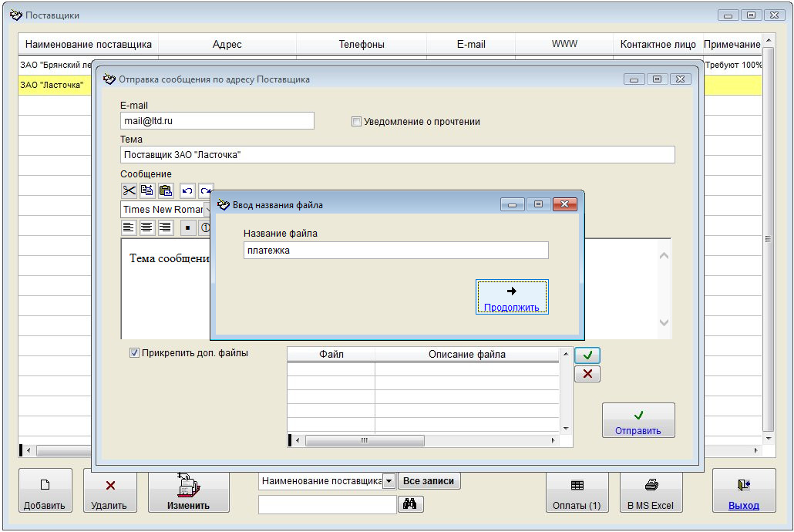Center-align the message text
Viewport: 794px width, 532px height.
[146, 227]
